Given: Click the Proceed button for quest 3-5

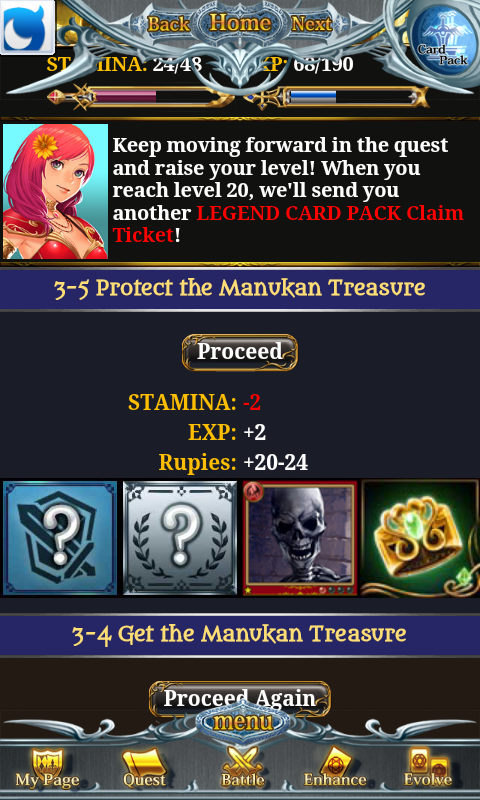Looking at the screenshot, I should point(240,352).
